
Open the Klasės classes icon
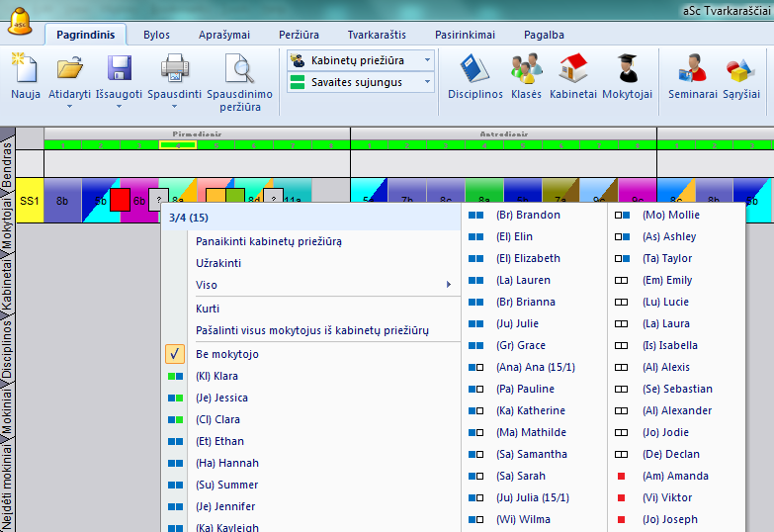[525, 69]
